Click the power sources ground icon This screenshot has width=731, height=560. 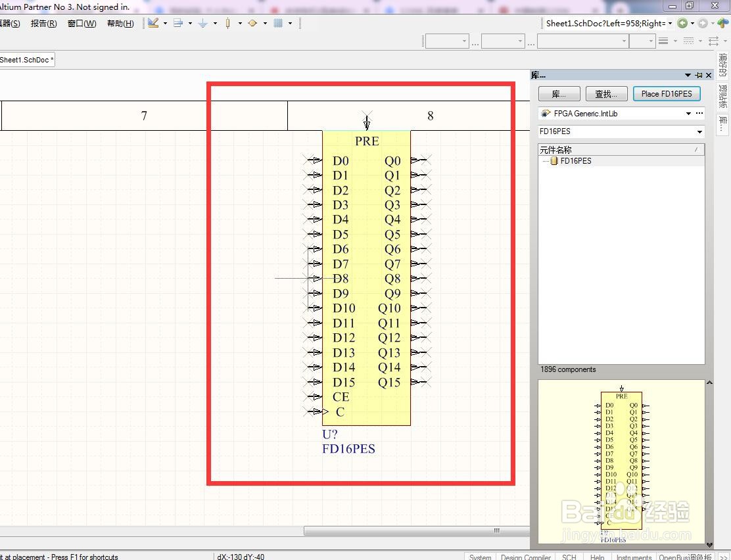[202, 23]
